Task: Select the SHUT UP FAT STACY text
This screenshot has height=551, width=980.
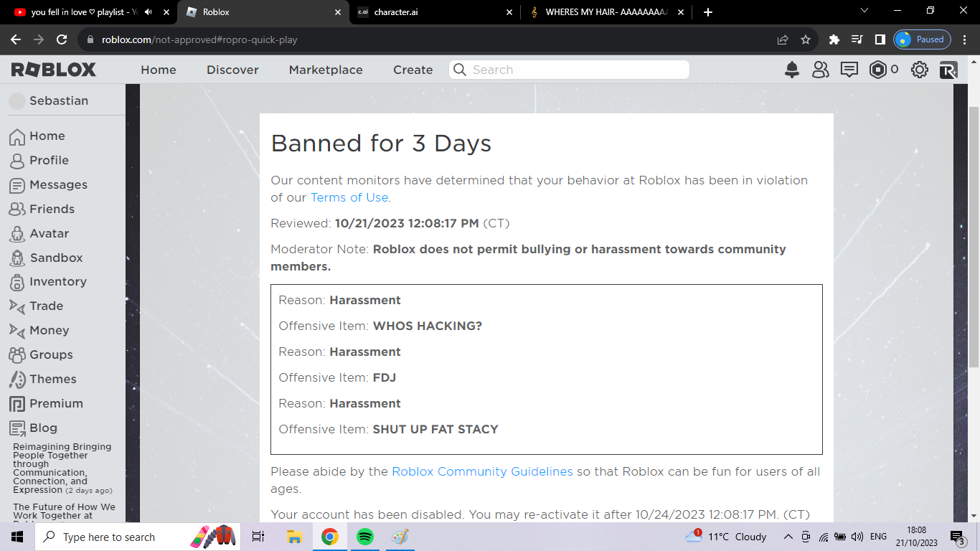Action: click(435, 429)
